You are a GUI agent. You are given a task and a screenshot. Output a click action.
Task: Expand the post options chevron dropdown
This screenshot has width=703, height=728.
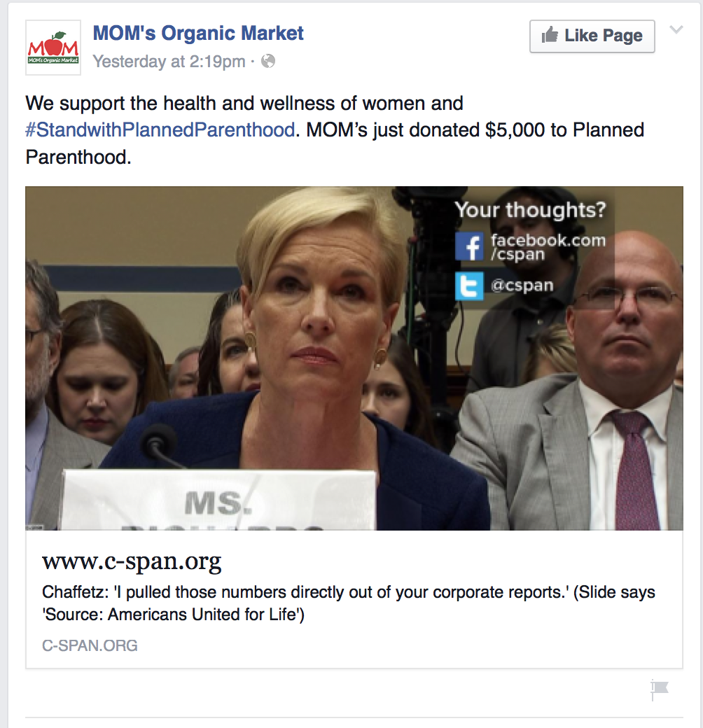(x=676, y=30)
